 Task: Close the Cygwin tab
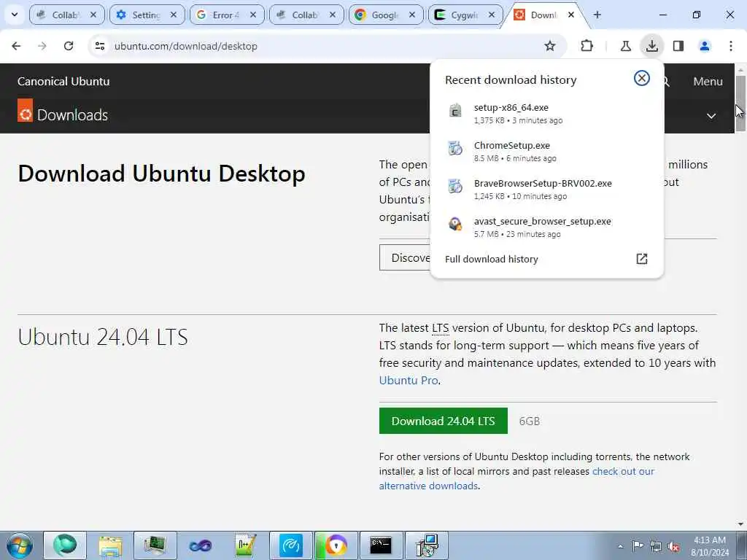click(491, 15)
